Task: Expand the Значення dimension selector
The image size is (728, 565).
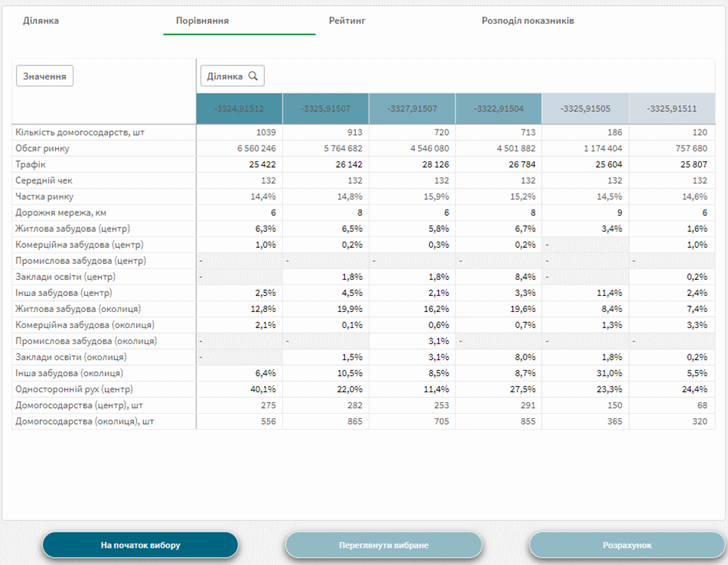Action: coord(44,76)
